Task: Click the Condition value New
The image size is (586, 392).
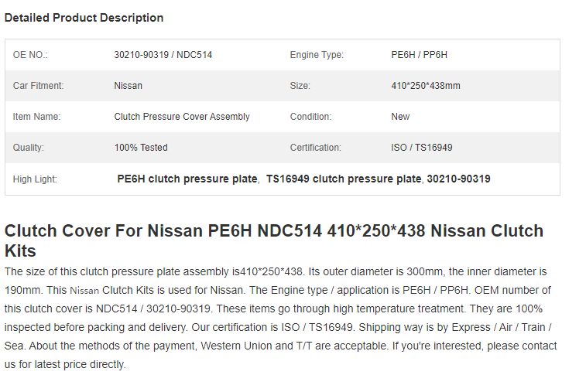Action: click(x=400, y=117)
